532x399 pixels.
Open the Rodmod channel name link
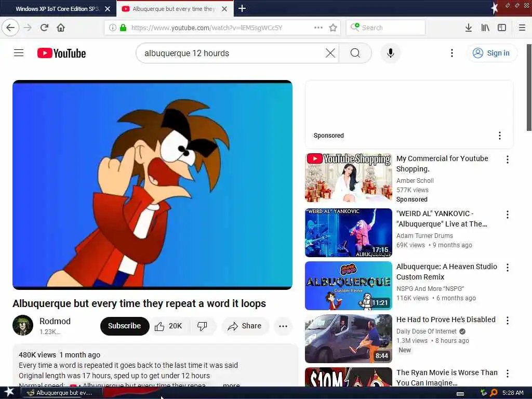[x=55, y=321]
